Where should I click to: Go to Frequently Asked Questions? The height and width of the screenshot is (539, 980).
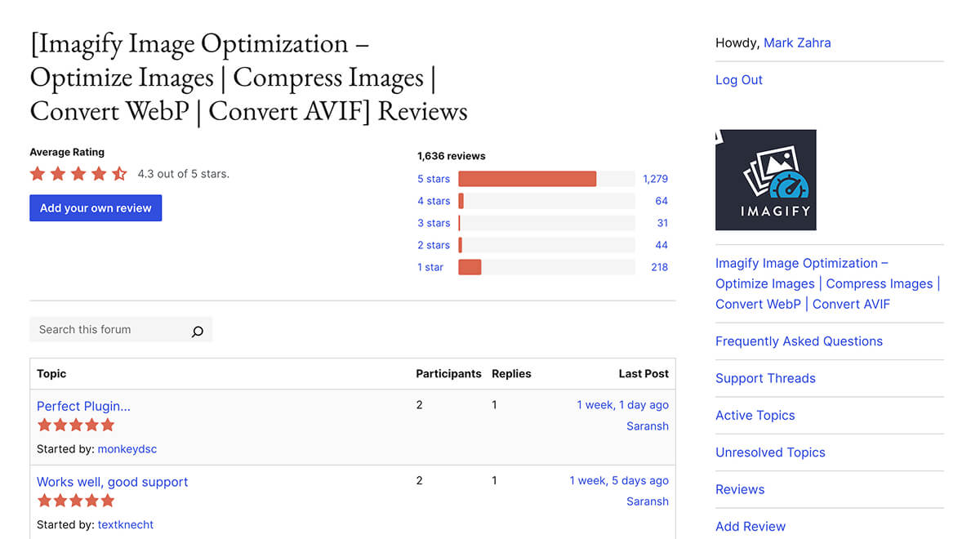click(x=799, y=341)
